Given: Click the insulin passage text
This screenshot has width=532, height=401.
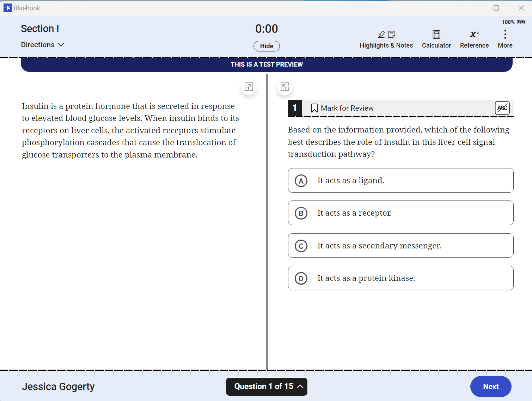Looking at the screenshot, I should click(130, 130).
